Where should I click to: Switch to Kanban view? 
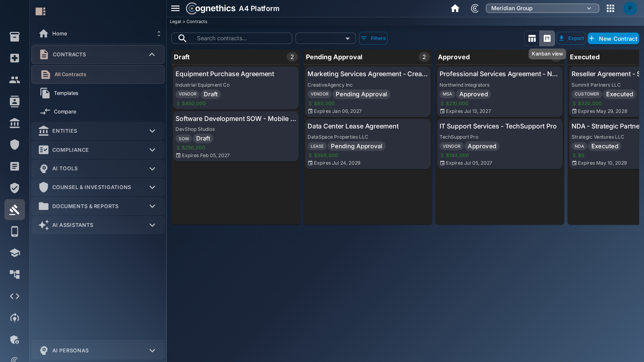click(x=547, y=38)
